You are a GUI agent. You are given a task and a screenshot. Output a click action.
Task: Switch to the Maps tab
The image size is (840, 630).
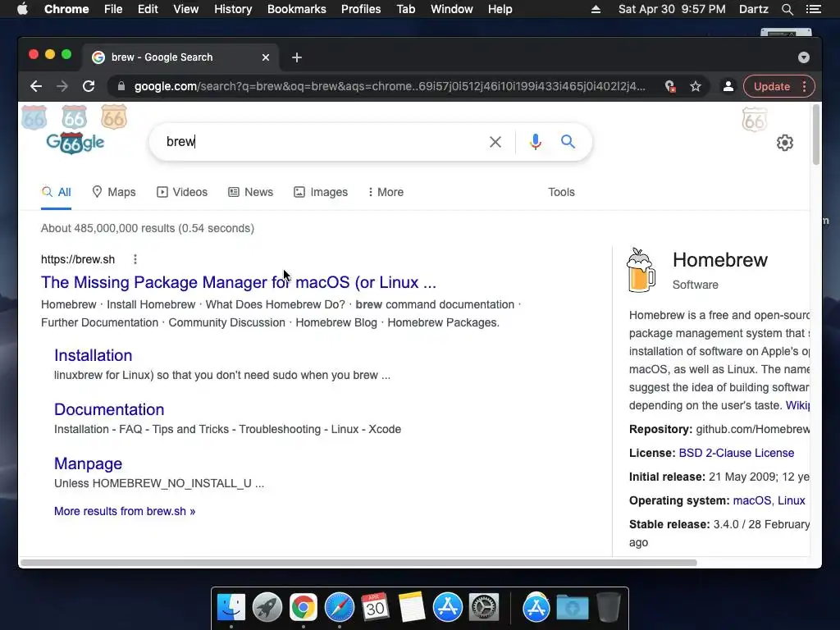pos(113,192)
